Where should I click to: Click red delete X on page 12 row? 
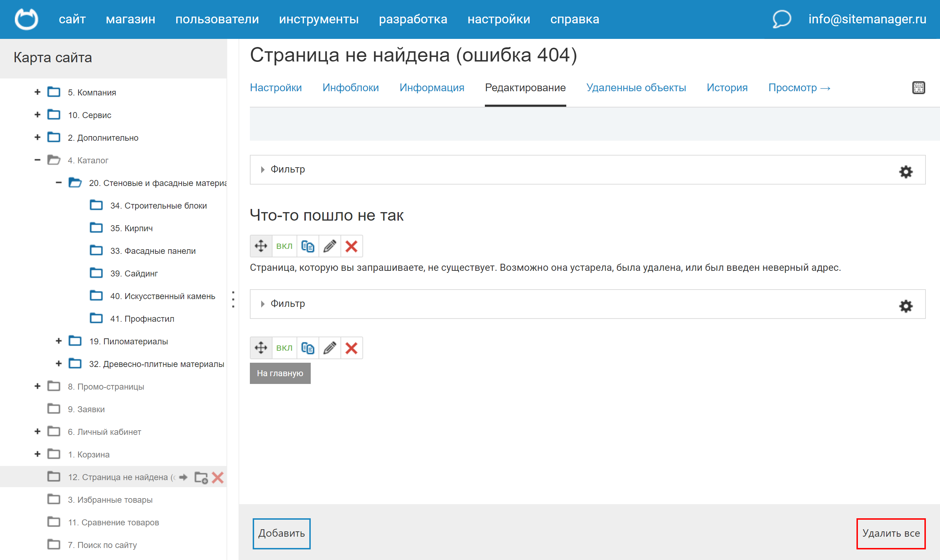tap(218, 477)
